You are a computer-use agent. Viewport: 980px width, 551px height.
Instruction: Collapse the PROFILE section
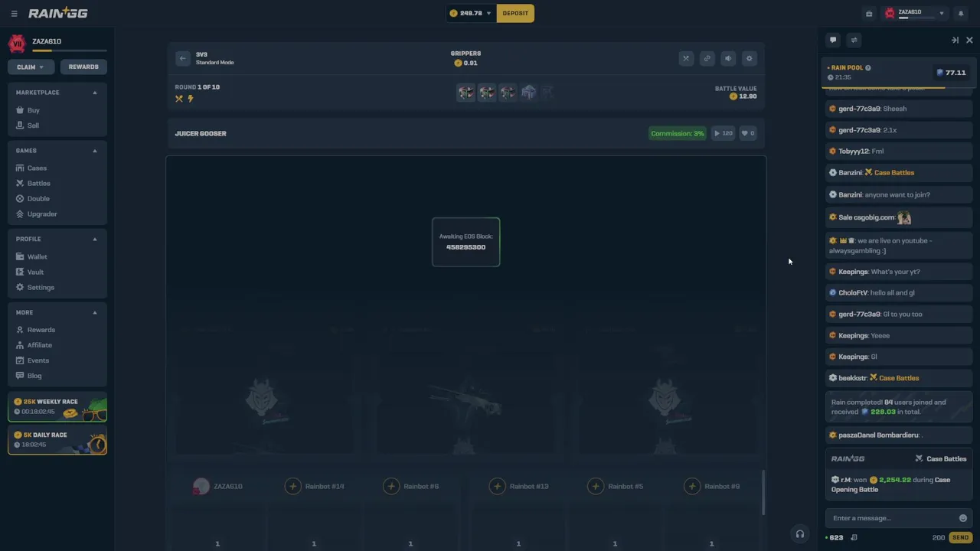(x=95, y=239)
